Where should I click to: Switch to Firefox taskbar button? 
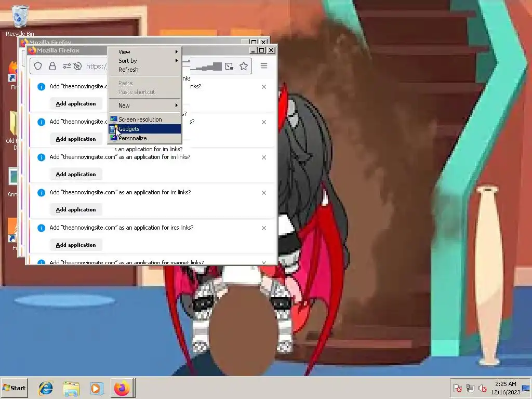pos(123,388)
